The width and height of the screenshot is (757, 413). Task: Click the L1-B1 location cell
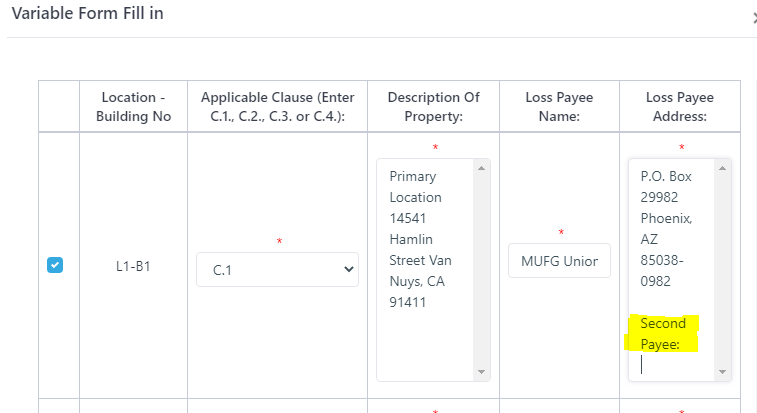(133, 267)
